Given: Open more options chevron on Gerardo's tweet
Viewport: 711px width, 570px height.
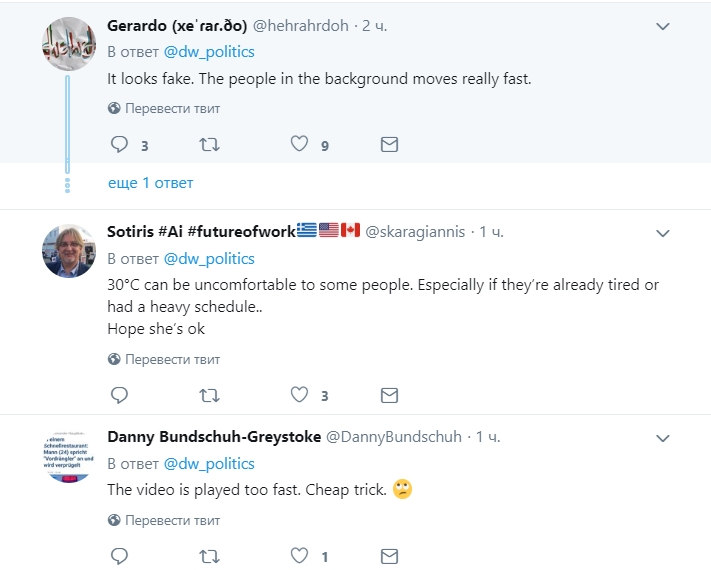Looking at the screenshot, I should 662,25.
